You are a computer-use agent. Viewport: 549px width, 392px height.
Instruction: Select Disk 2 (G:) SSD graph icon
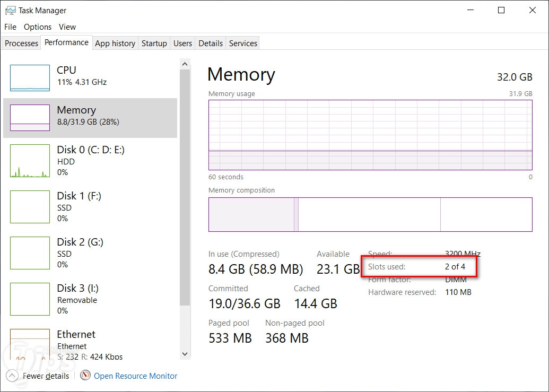pyautogui.click(x=30, y=253)
